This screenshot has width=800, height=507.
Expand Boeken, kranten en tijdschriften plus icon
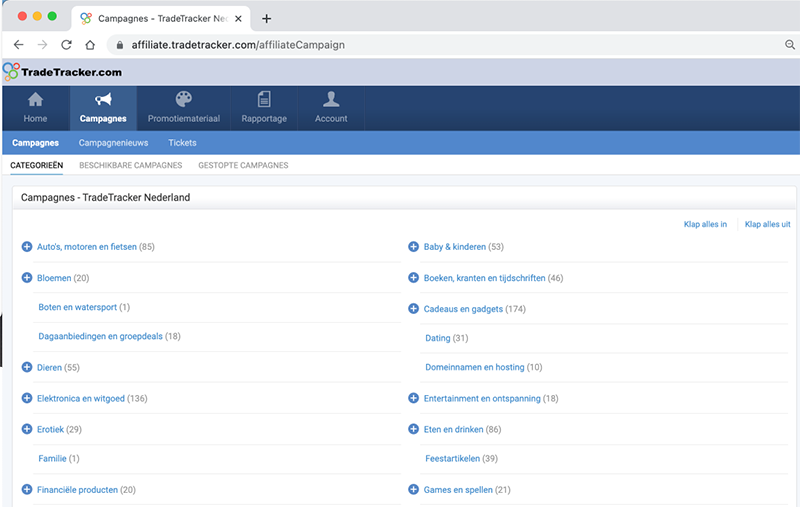click(x=413, y=278)
